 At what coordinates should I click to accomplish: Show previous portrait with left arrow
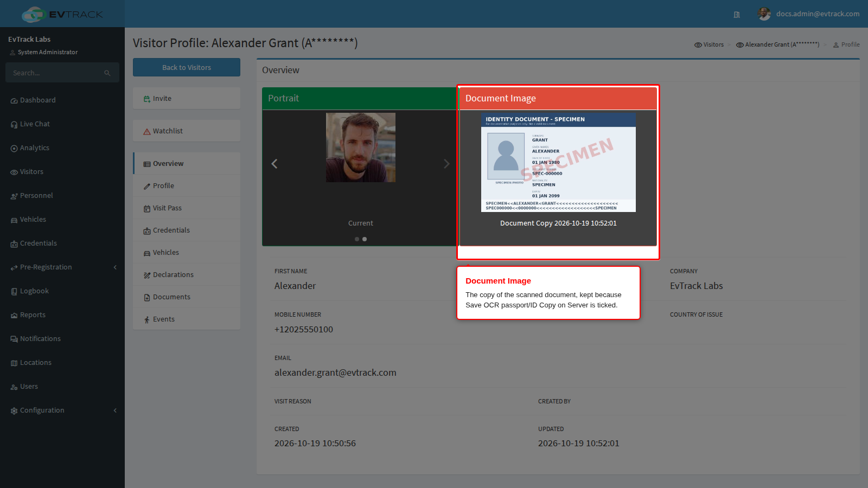[275, 164]
